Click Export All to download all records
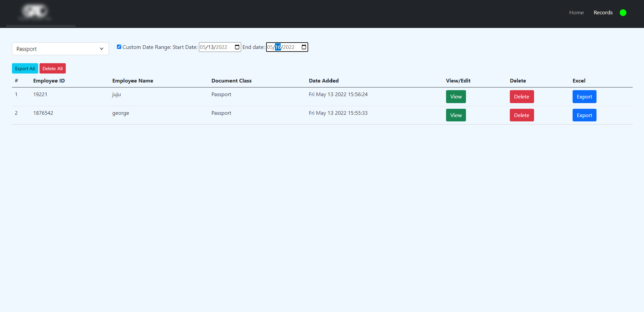This screenshot has width=644, height=312. click(25, 68)
